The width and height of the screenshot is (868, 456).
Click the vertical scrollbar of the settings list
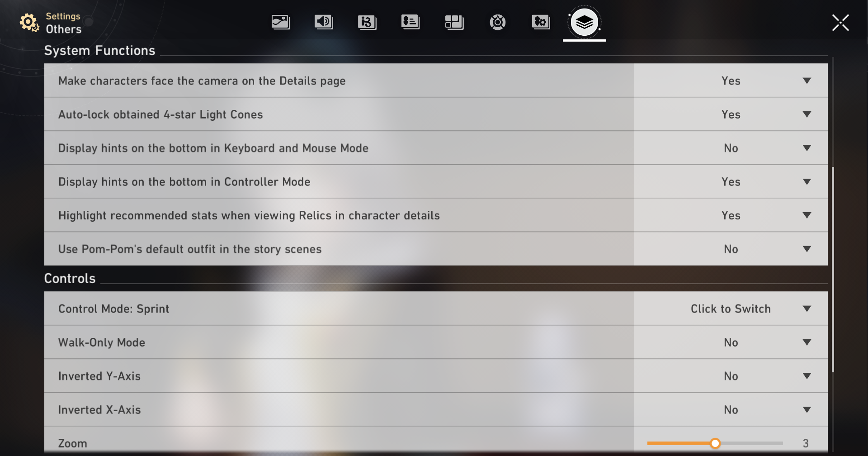point(833,270)
